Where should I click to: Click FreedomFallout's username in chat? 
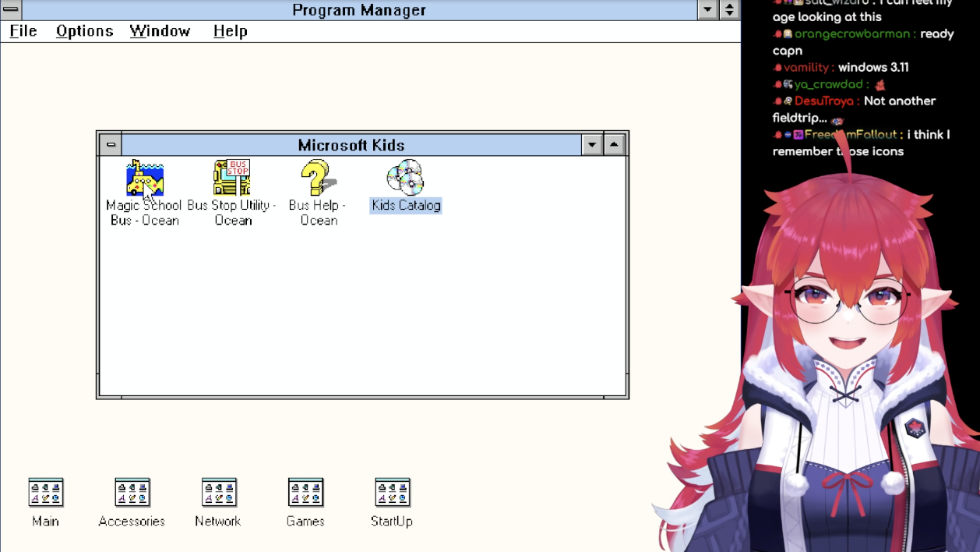[x=851, y=135]
